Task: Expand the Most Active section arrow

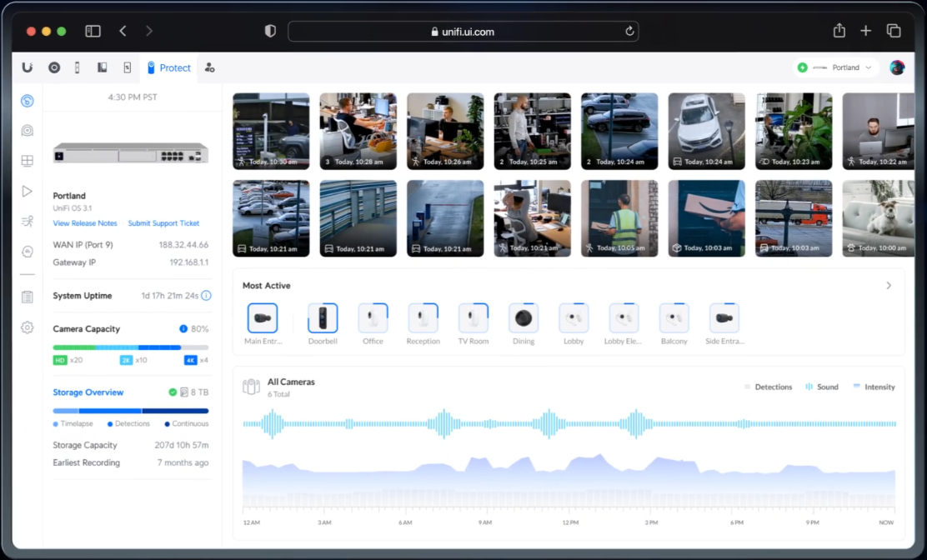Action: (x=889, y=286)
